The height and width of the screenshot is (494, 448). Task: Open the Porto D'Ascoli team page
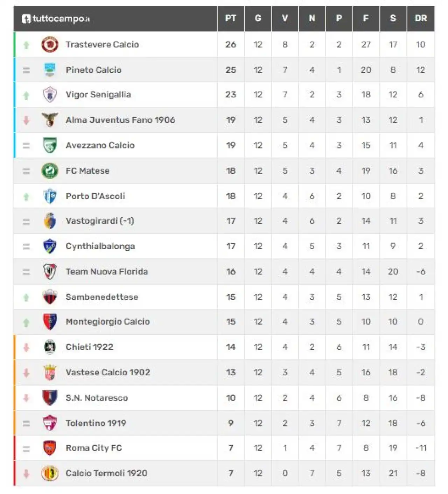click(x=95, y=196)
